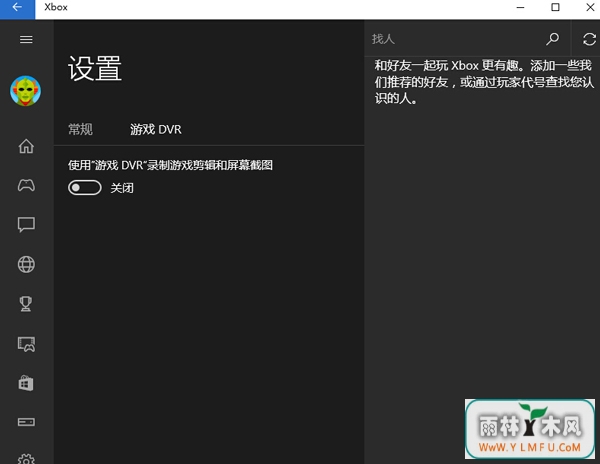Click the 关闭 toggle status label
Screen dimensions: 600x464
pos(122,188)
